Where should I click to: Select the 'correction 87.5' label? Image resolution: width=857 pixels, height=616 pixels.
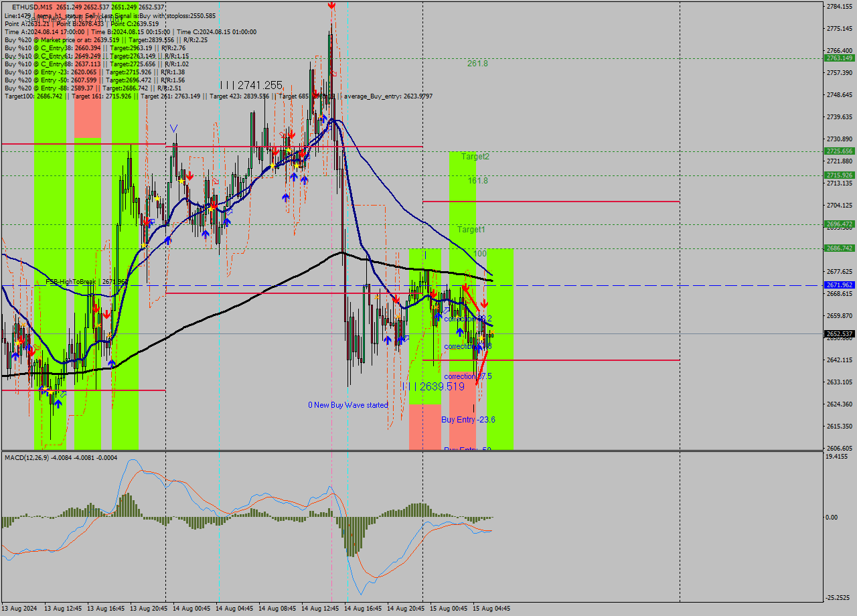tap(467, 376)
